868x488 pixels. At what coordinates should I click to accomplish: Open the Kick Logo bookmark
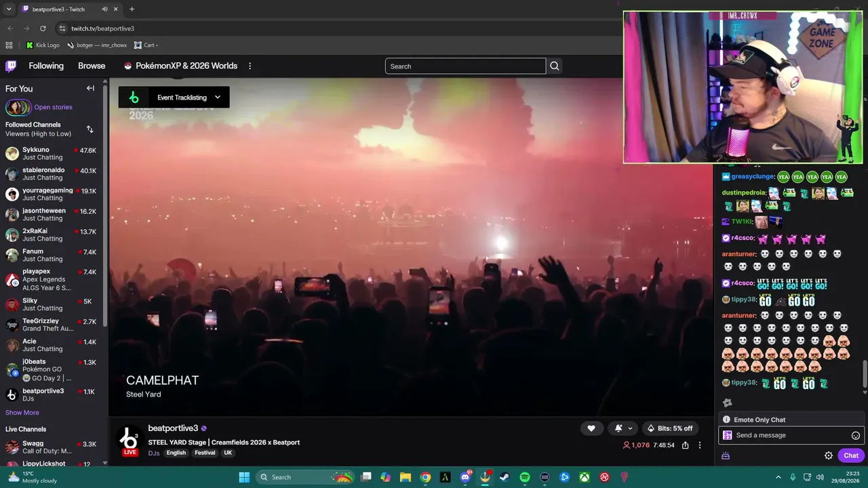43,45
